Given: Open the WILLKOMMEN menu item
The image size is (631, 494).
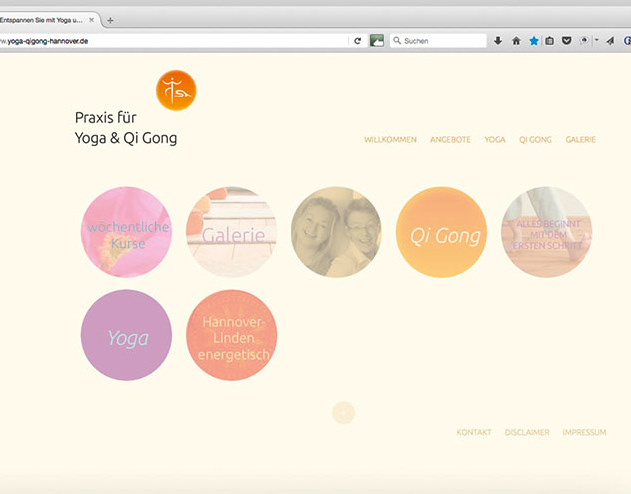Looking at the screenshot, I should tap(390, 140).
